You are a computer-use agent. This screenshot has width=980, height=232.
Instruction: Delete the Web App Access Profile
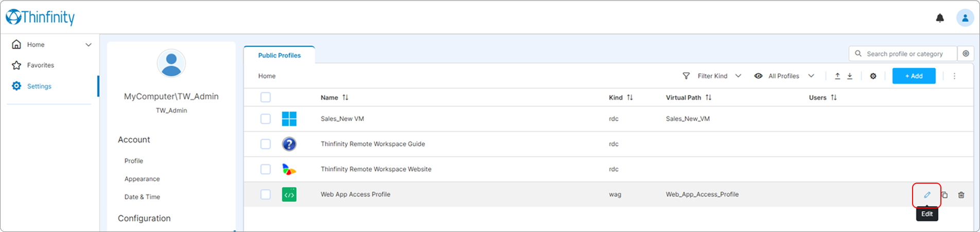pyautogui.click(x=961, y=195)
